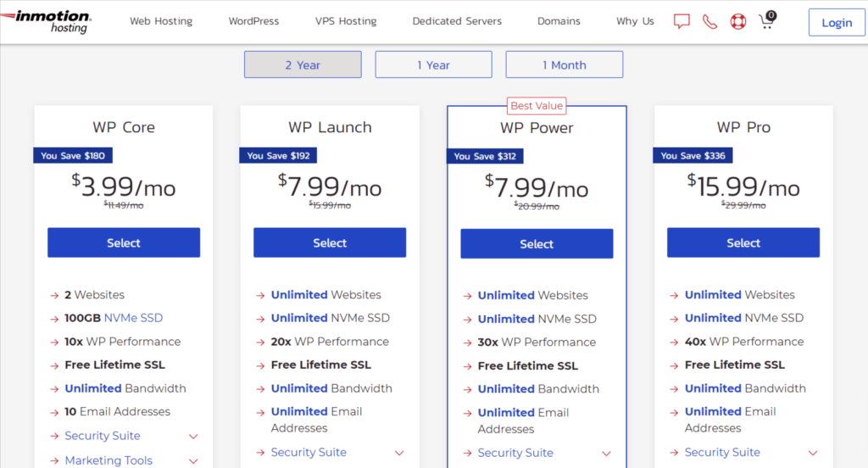This screenshot has width=868, height=468.
Task: Open Security Suite link in WP Launch
Action: tap(309, 453)
